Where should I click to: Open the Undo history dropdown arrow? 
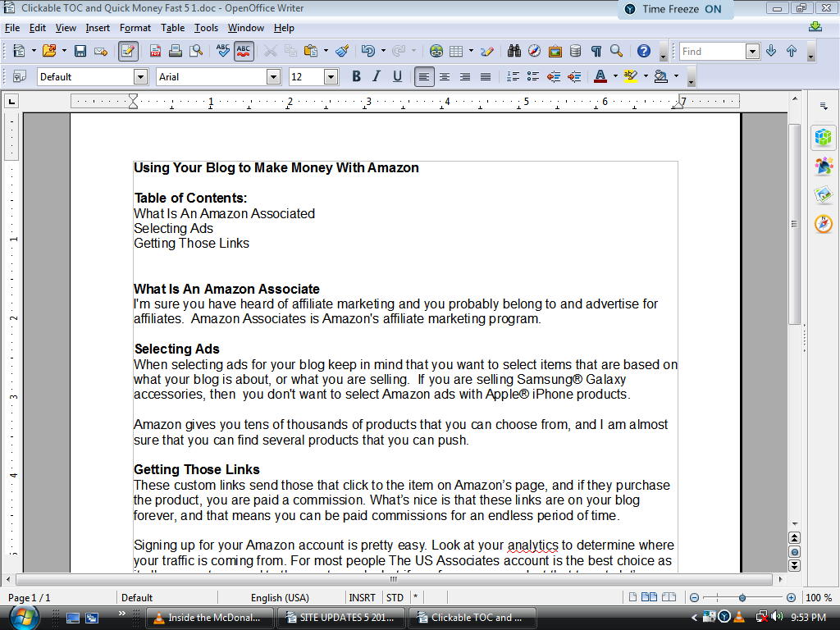point(383,51)
